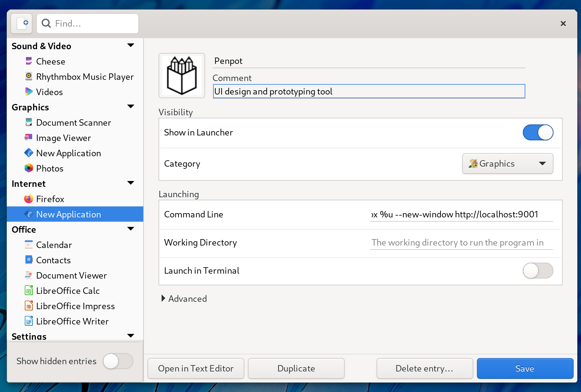Click the Penpot application icon thumbnail
This screenshot has height=392, width=581.
click(x=182, y=76)
